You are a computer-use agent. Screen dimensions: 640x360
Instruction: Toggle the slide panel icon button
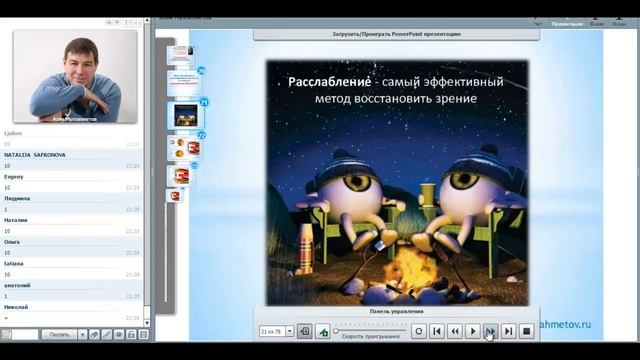[x=304, y=331]
